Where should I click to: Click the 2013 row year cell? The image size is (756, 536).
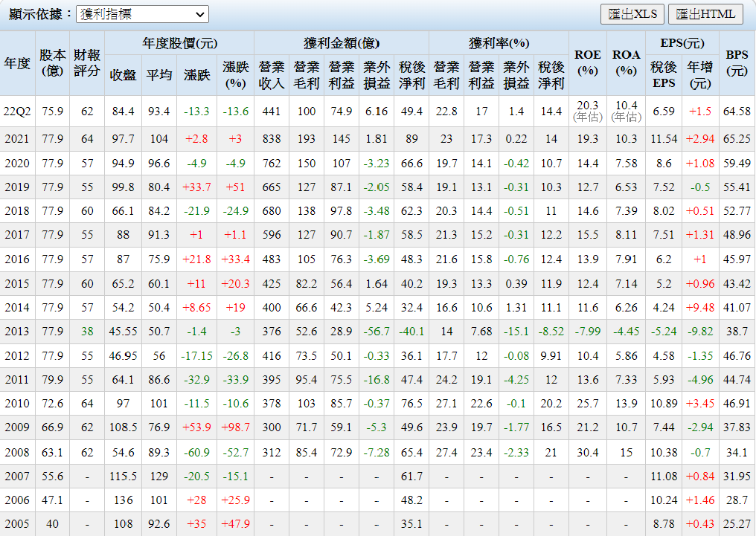click(x=17, y=332)
